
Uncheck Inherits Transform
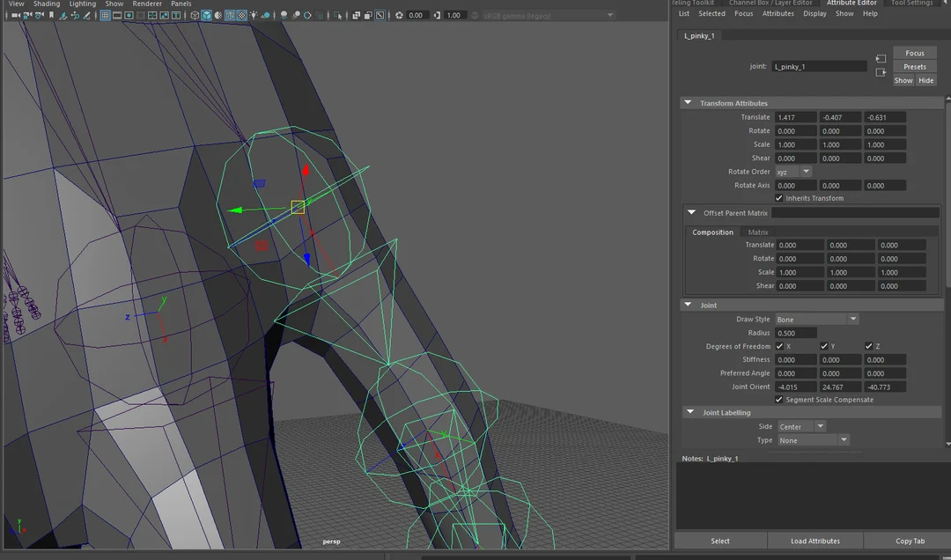[x=778, y=198]
